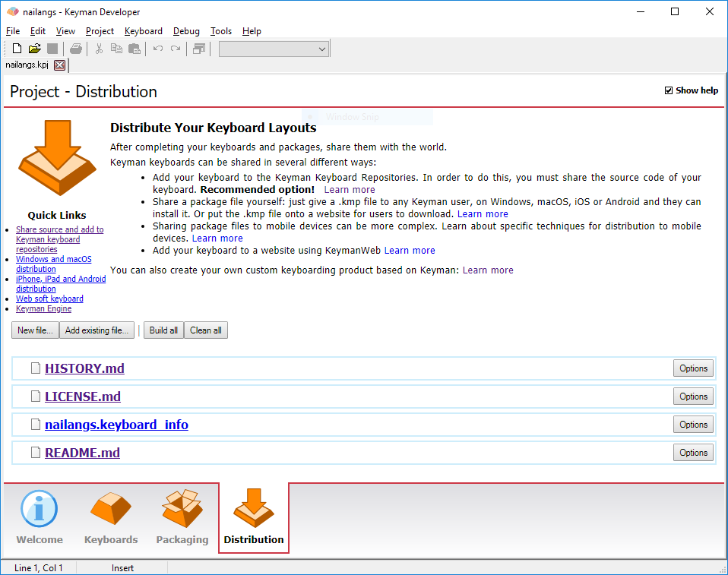This screenshot has width=728, height=575.
Task: Click the Insert status bar entry
Action: pos(122,568)
